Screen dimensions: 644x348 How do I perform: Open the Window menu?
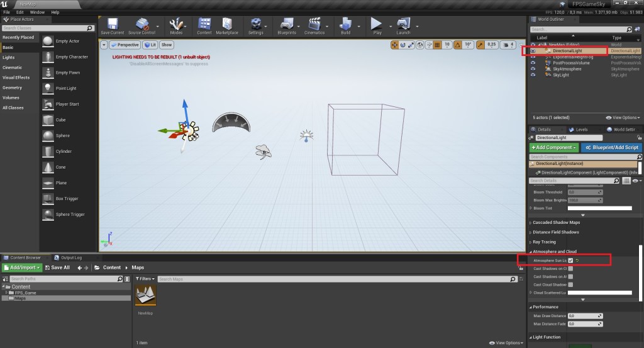[x=37, y=12]
